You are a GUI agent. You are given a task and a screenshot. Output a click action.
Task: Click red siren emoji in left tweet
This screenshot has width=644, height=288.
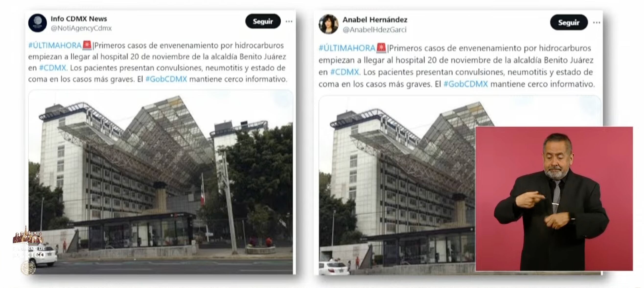pyautogui.click(x=87, y=45)
